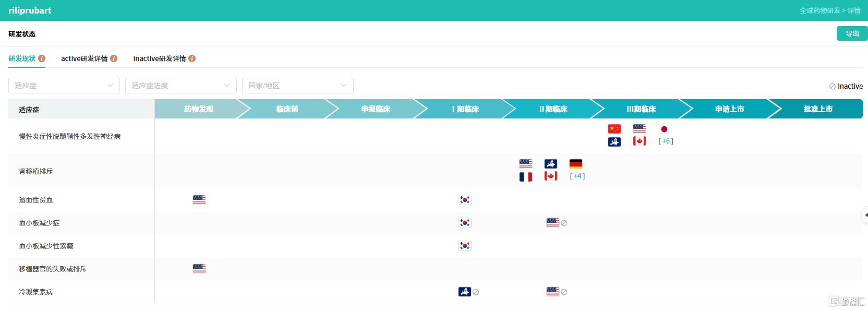Click Korea flag in 血小板减少症 row
This screenshot has height=310, width=868.
point(465,223)
